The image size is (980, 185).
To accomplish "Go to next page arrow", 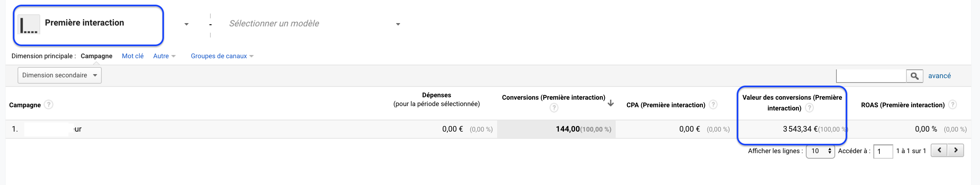I will pos(956,150).
